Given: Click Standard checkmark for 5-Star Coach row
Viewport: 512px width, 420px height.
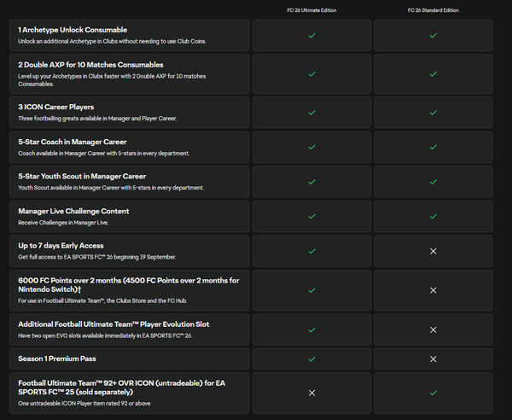Looking at the screenshot, I should (x=433, y=148).
